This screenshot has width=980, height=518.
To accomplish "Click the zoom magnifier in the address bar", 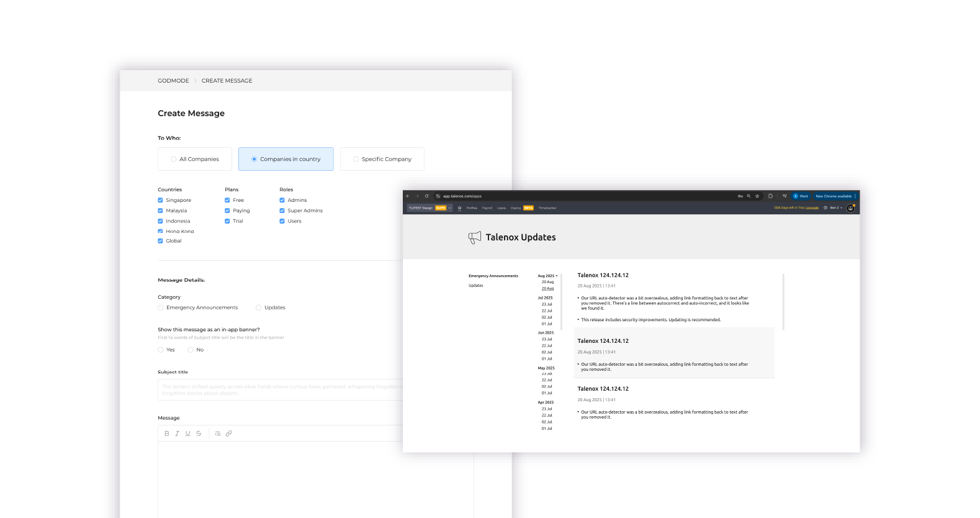I will pyautogui.click(x=748, y=196).
